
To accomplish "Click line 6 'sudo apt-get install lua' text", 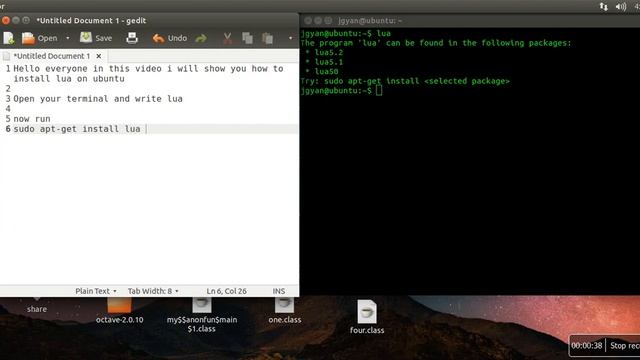I will tap(77, 129).
